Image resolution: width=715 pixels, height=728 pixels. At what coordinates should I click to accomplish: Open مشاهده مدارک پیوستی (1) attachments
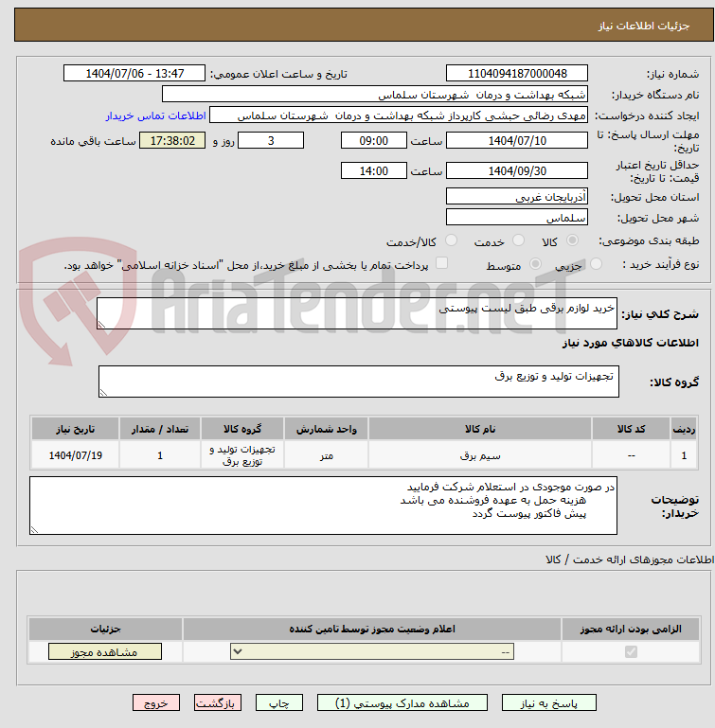[402, 703]
